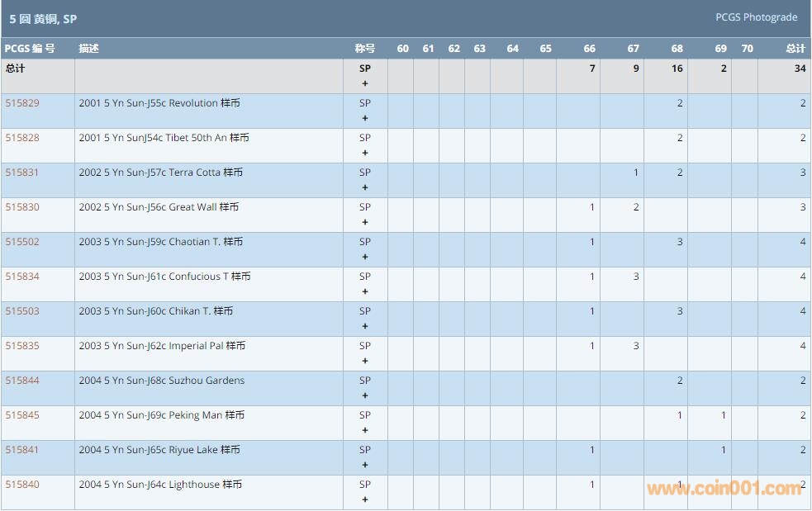Expand plus sign for Suzhou Gardens row
Screen dimensions: 812x511
pyautogui.click(x=365, y=395)
